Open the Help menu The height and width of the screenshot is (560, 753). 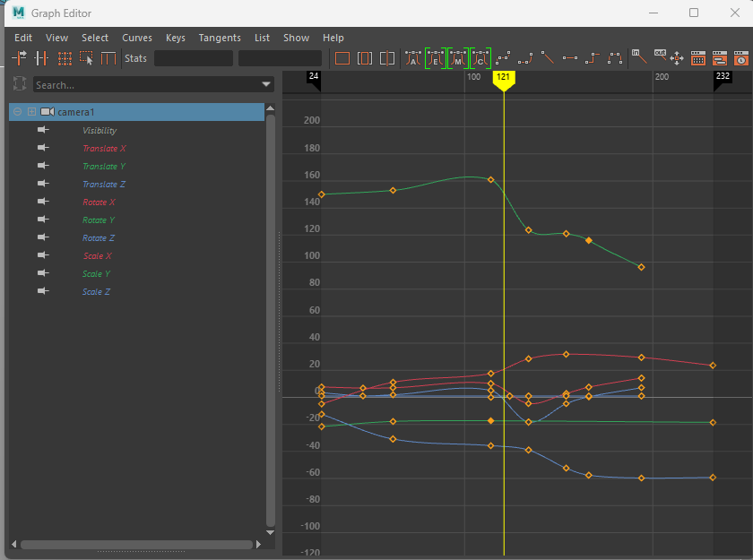click(x=333, y=38)
